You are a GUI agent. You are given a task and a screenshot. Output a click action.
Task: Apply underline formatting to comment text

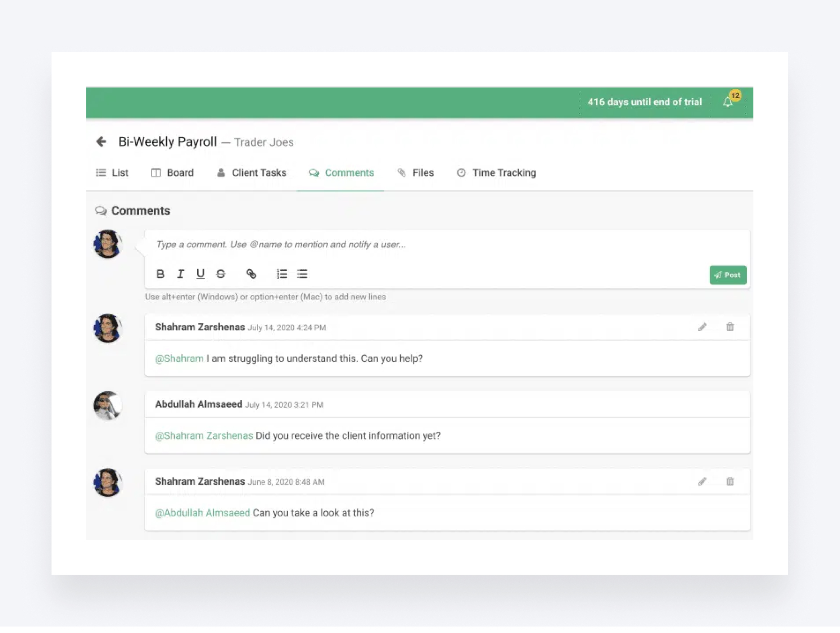[201, 274]
